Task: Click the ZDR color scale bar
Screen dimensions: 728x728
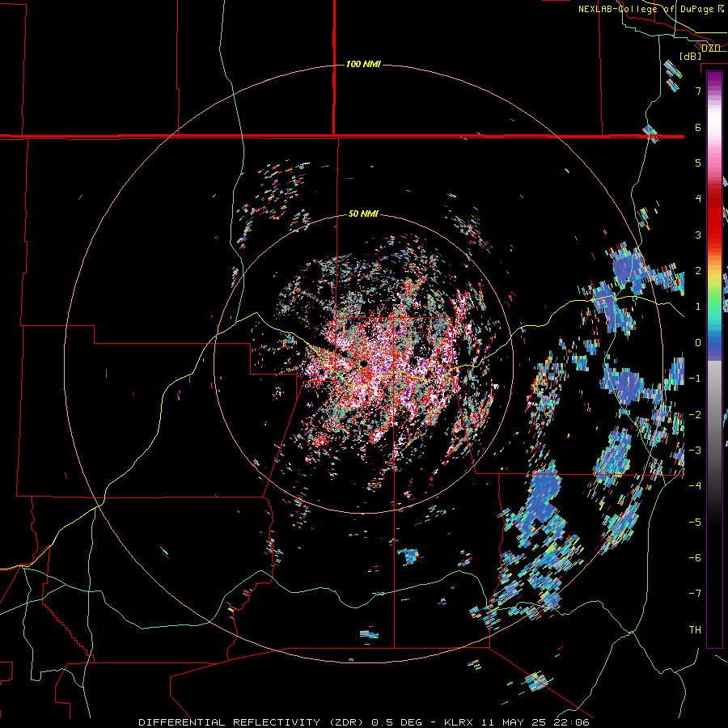Action: click(714, 360)
